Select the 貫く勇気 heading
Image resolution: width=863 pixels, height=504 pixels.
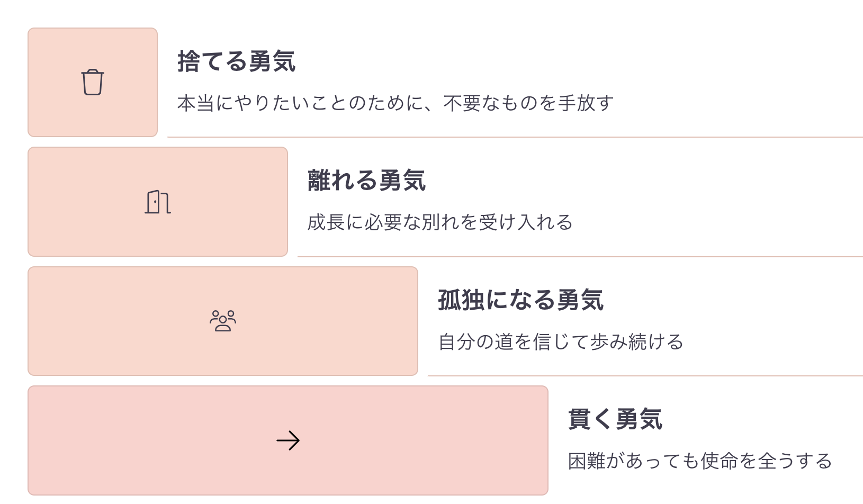coord(615,419)
